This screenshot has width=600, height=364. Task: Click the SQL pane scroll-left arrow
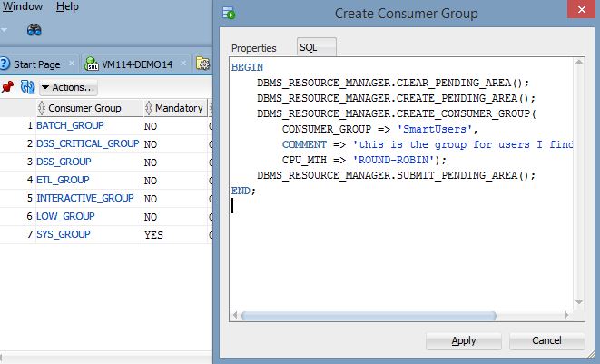point(235,315)
